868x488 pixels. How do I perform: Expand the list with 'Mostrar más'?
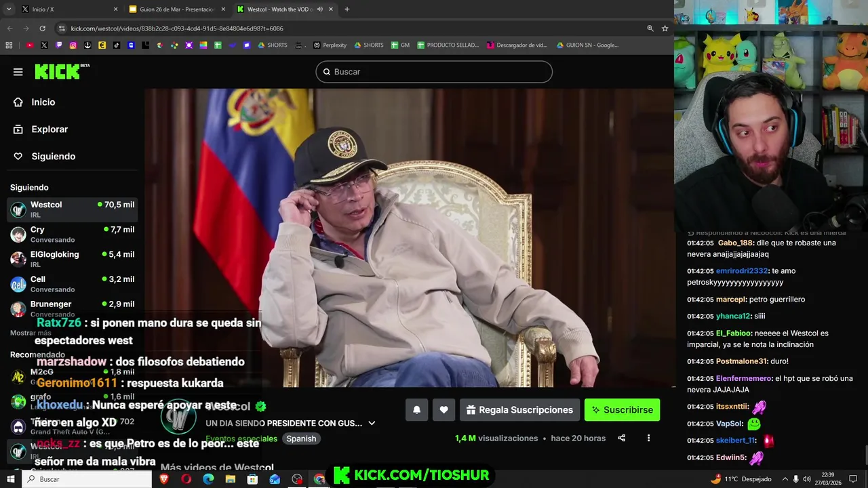31,333
